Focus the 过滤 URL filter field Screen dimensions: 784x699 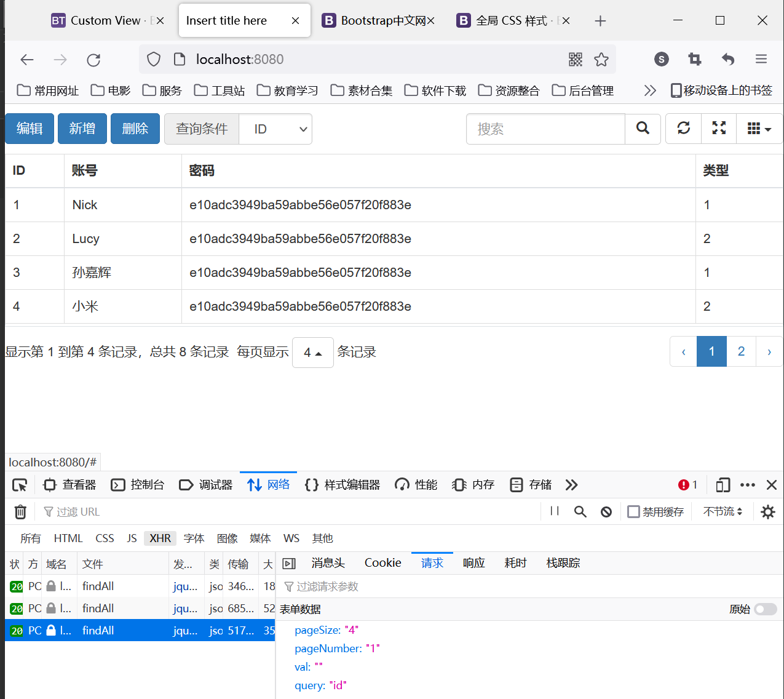coord(289,512)
